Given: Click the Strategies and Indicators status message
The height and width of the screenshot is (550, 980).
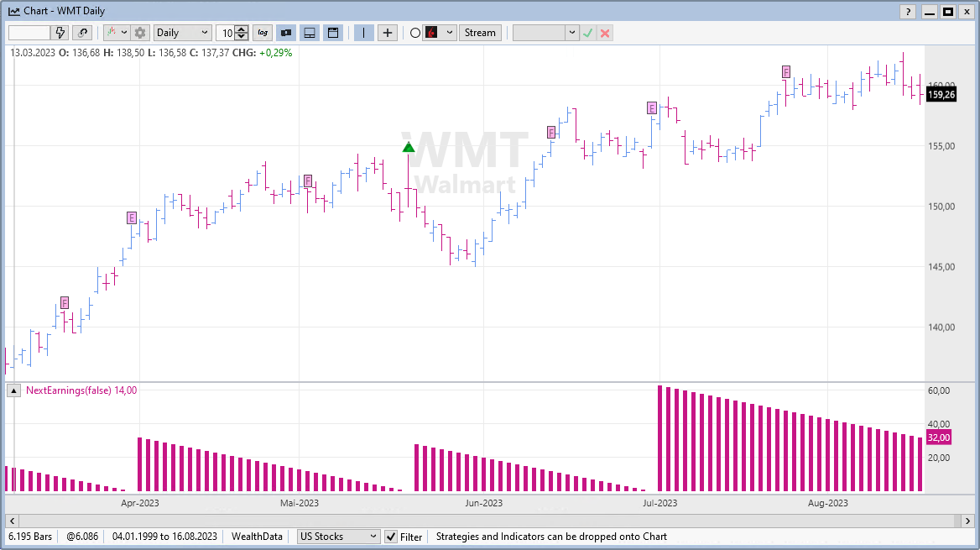Looking at the screenshot, I should coord(551,537).
